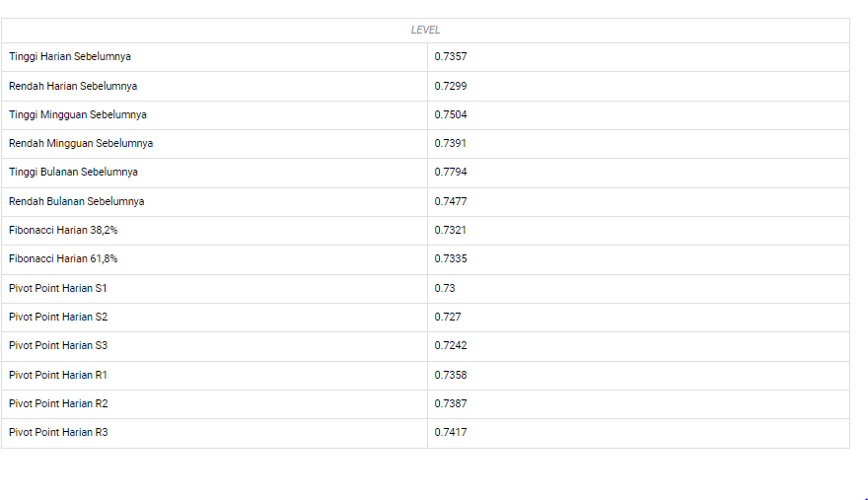The image size is (868, 500).
Task: Click the Pivot Point Harian S3 label
Action: (58, 345)
